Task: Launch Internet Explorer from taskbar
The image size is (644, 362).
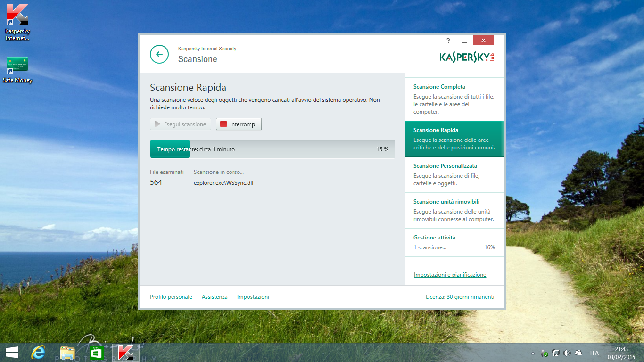Action: 38,352
